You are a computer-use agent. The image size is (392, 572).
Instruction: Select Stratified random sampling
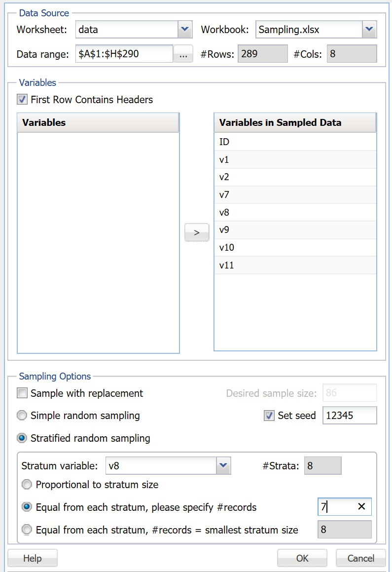(21, 438)
